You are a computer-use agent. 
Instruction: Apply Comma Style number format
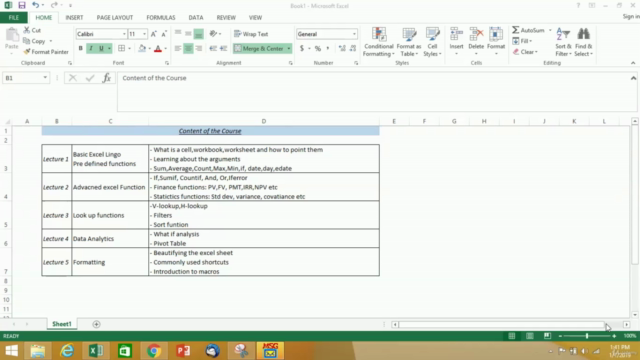pyautogui.click(x=328, y=48)
